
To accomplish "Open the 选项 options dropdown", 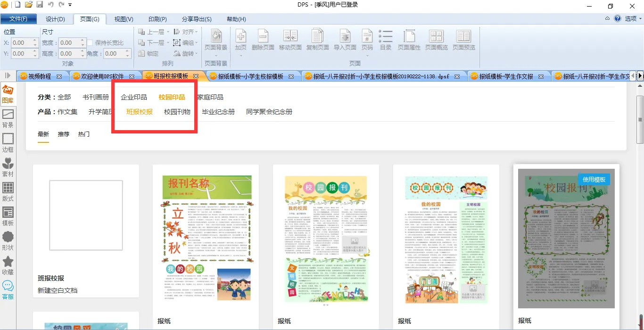I will (633, 19).
